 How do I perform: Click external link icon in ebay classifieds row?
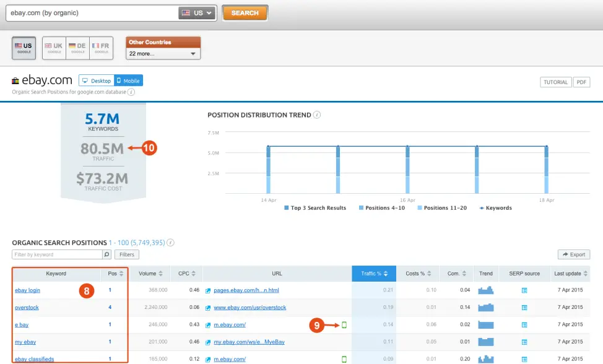208,360
